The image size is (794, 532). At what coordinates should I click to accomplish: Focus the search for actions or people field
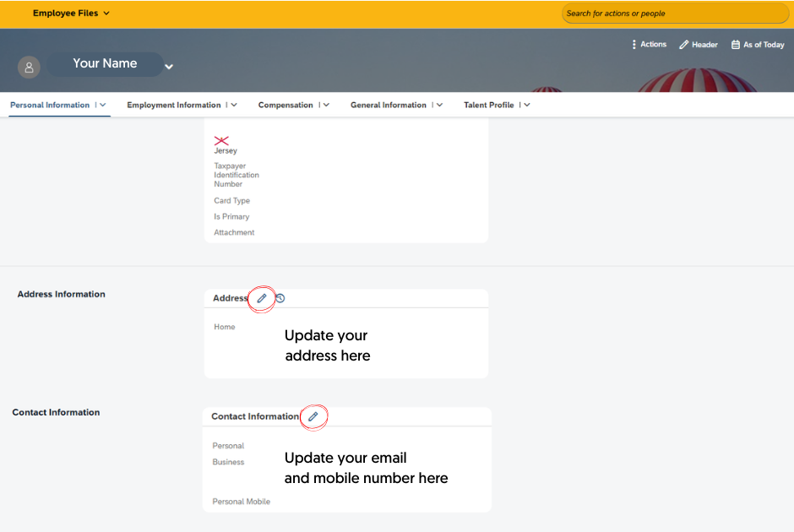[x=674, y=14]
